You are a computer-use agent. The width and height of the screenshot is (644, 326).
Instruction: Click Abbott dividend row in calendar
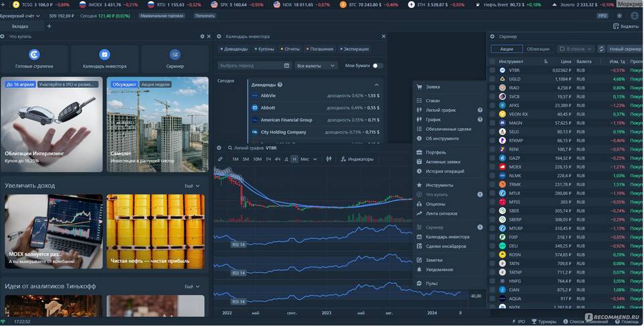click(x=315, y=107)
